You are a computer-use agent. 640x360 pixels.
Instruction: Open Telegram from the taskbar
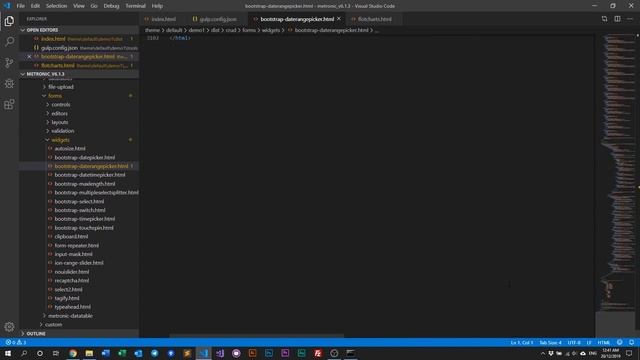154,353
